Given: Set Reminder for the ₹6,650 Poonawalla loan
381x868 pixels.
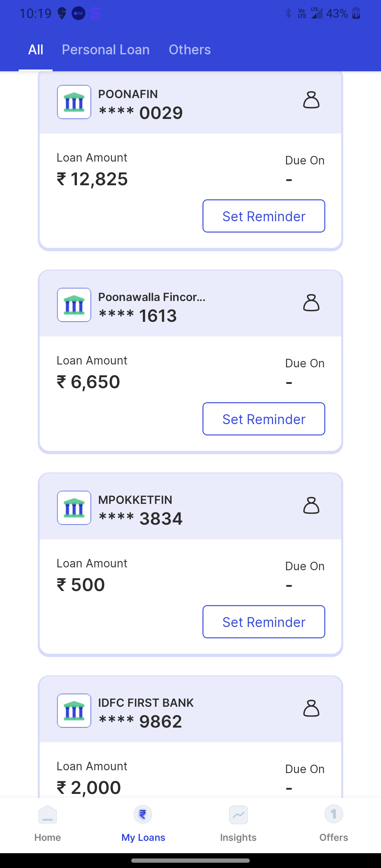Looking at the screenshot, I should 264,419.
